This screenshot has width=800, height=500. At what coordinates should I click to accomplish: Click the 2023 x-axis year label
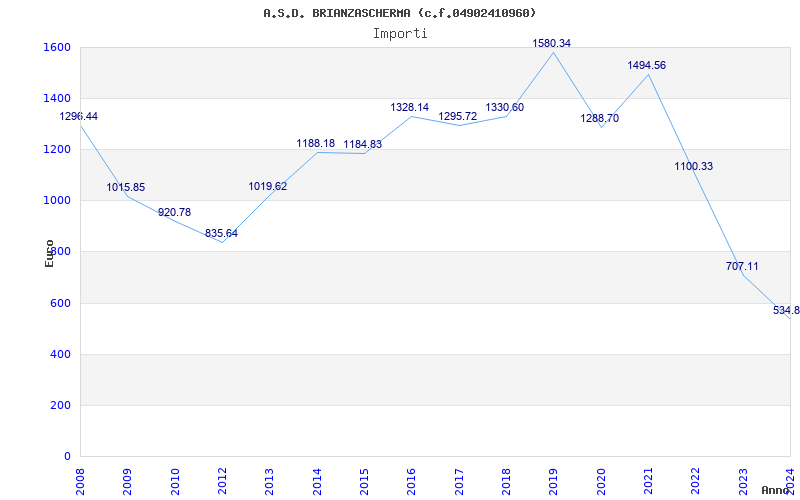(x=743, y=481)
